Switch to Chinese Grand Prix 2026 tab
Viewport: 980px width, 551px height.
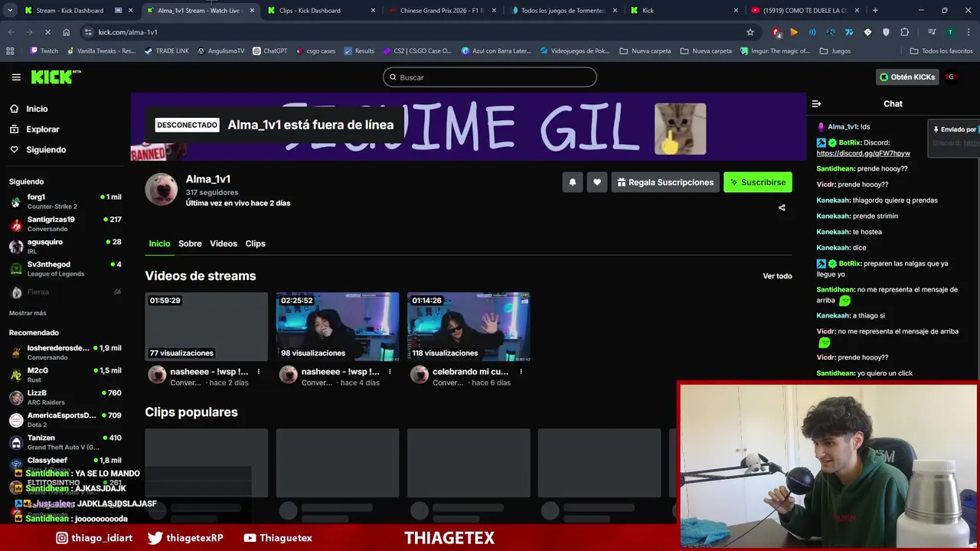(442, 11)
